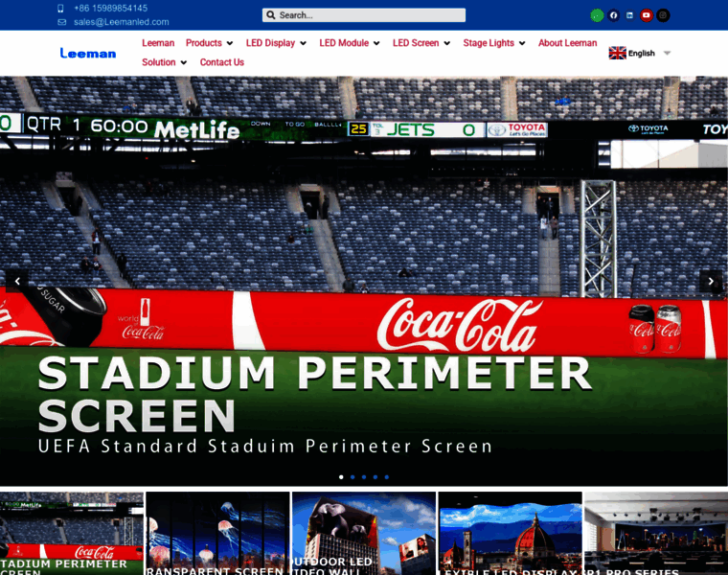Open the LED Screen nav item
Screen dimensions: 728x575
[x=416, y=43]
